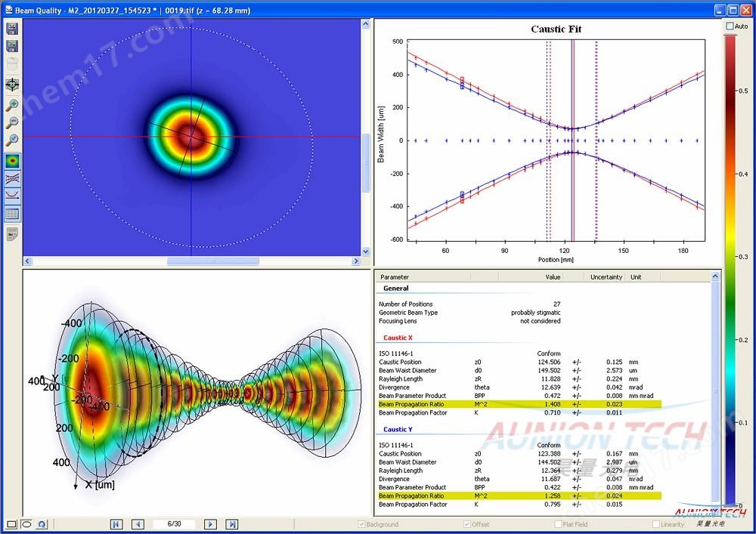The height and width of the screenshot is (534, 756).
Task: Toggle the caustic fit graph icon
Action: (12, 196)
